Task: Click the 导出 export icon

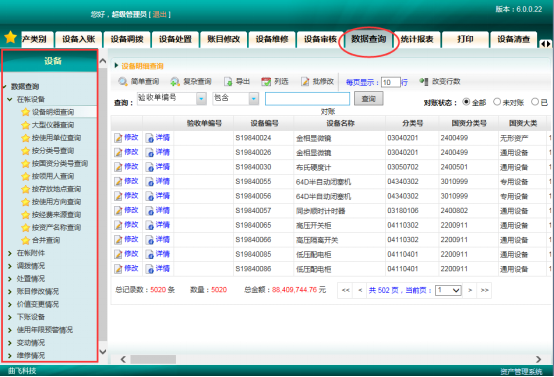Action: (x=228, y=82)
